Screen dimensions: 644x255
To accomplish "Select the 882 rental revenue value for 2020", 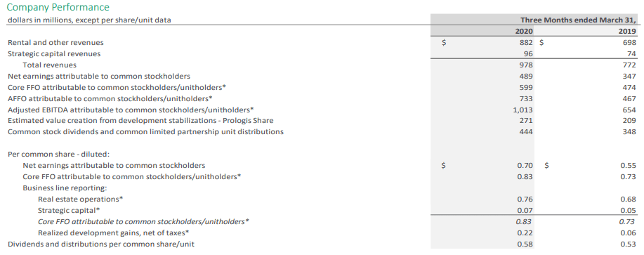I will (527, 42).
